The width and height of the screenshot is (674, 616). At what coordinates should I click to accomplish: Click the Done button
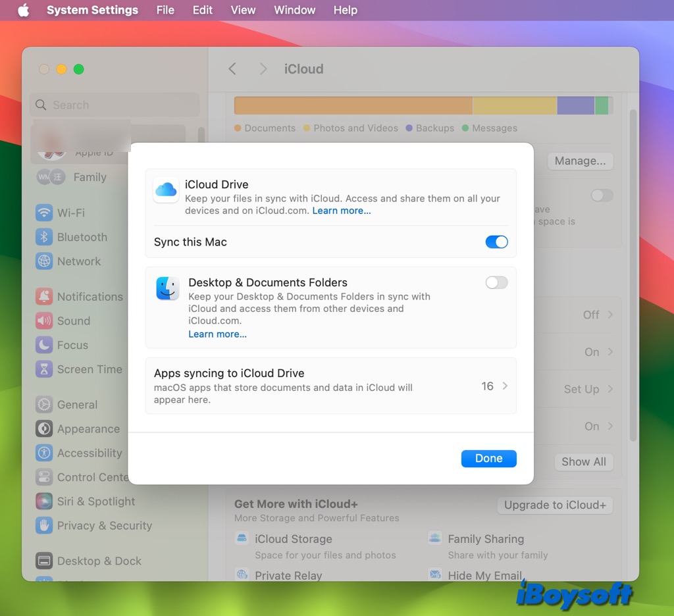(x=489, y=458)
